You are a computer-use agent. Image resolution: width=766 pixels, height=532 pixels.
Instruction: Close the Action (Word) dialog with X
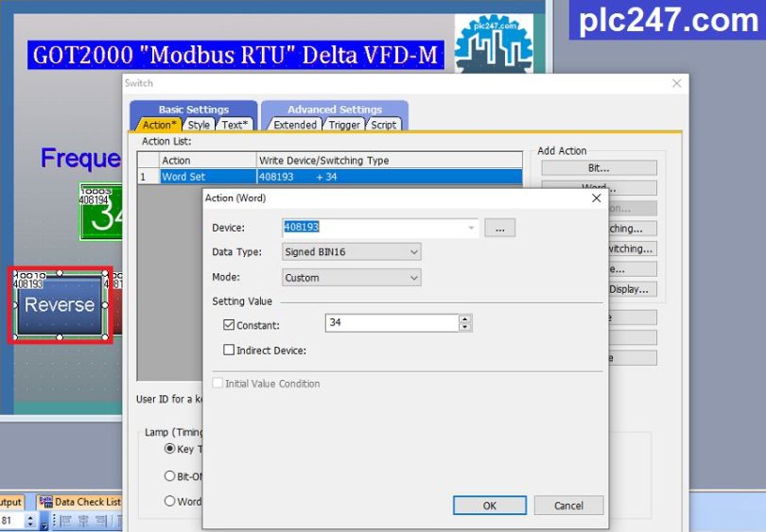point(597,197)
